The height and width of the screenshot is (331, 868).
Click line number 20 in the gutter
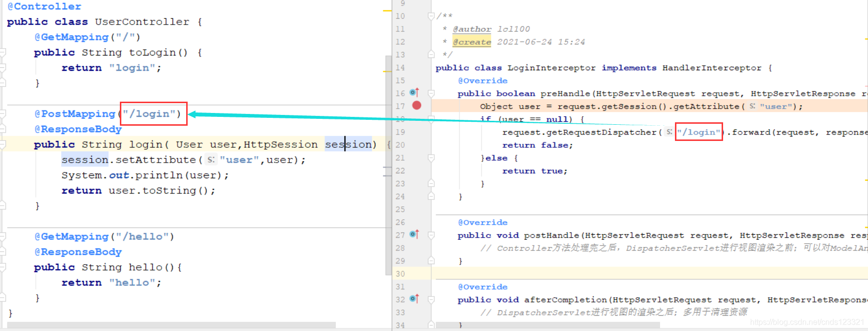click(400, 145)
